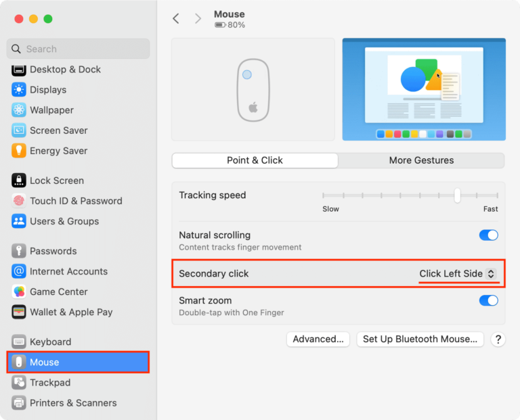Click the Tracking speed slider knob
This screenshot has width=520, height=420.
pos(457,195)
